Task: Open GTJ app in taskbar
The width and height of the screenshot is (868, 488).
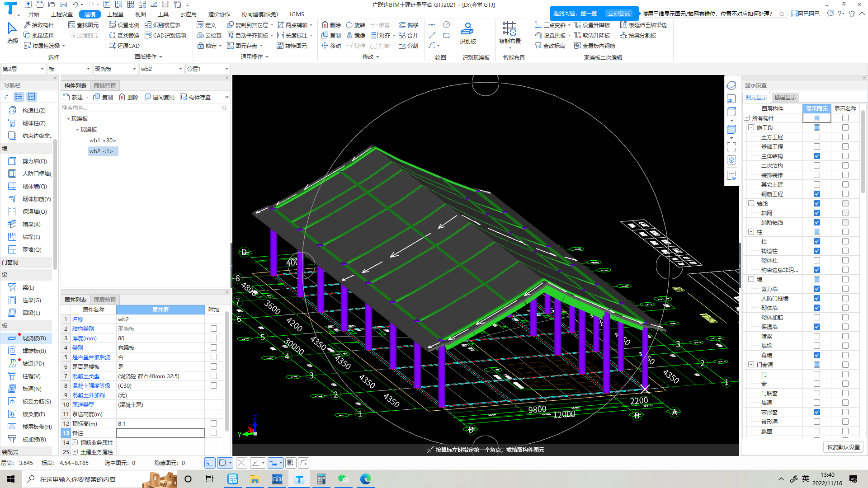Action: coord(299,479)
